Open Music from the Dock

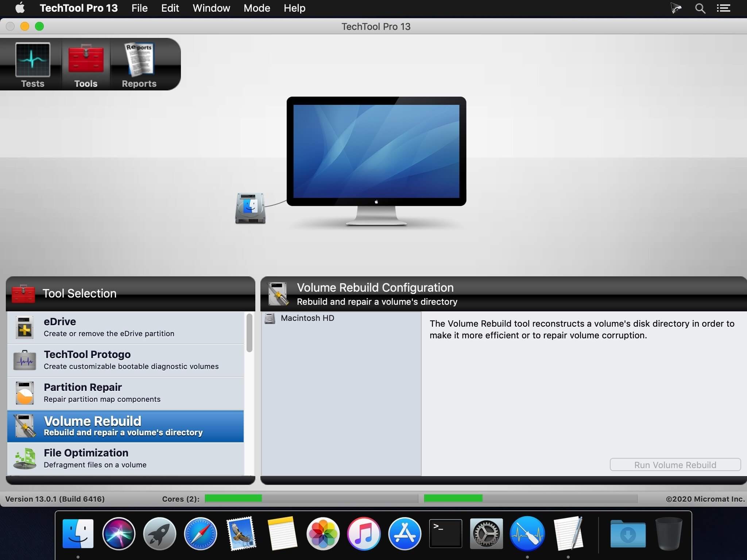point(364,534)
